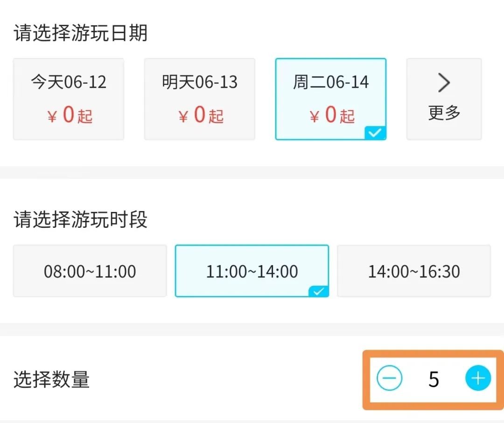Image resolution: width=504 pixels, height=423 pixels.
Task: Click the ¥0起 price under 明天06-13
Action: click(x=200, y=115)
